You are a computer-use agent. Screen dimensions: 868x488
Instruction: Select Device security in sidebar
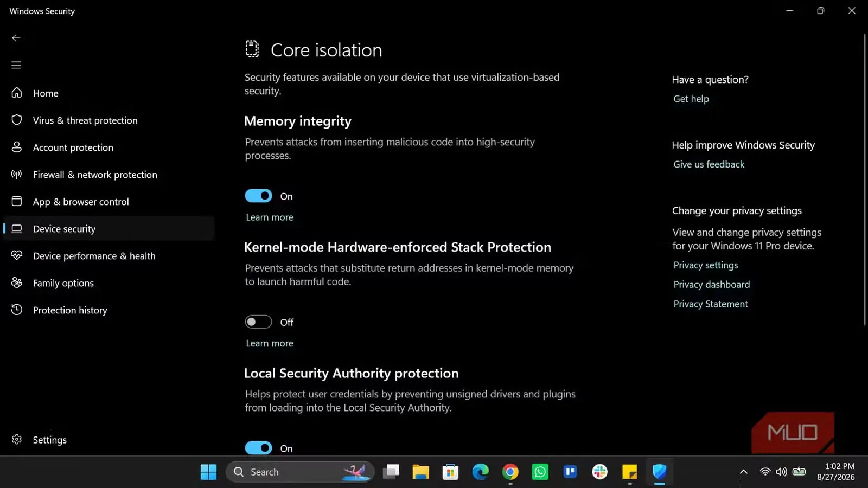point(109,228)
